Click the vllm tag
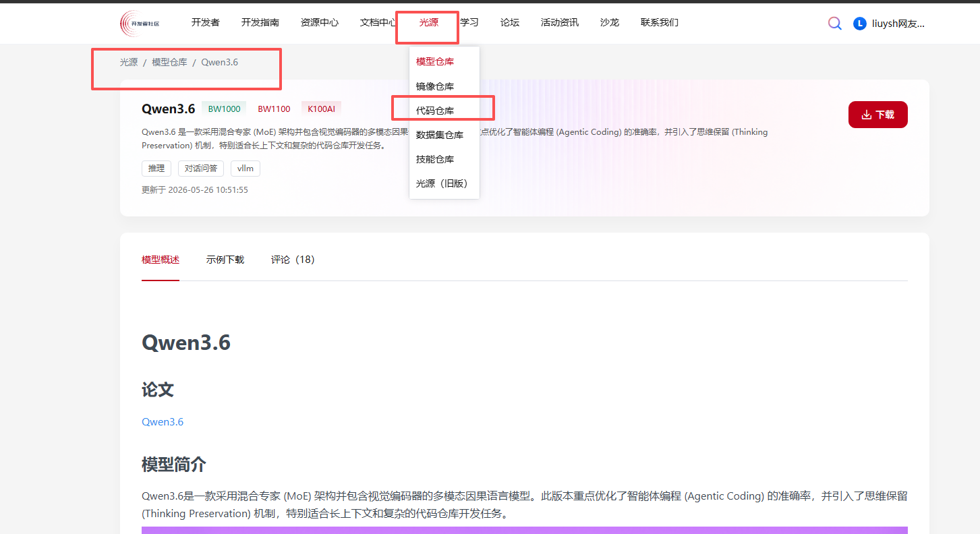This screenshot has width=980, height=534. [246, 169]
